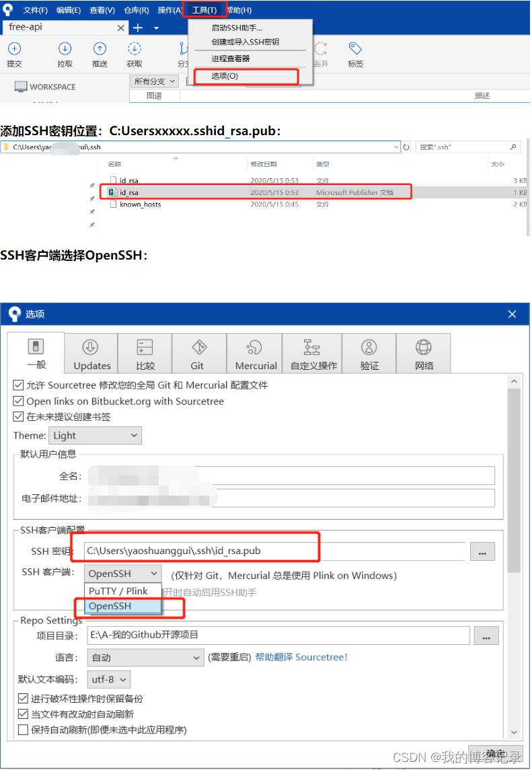Select PuTTY / Plink option
This screenshot has height=770, width=532.
click(x=123, y=591)
